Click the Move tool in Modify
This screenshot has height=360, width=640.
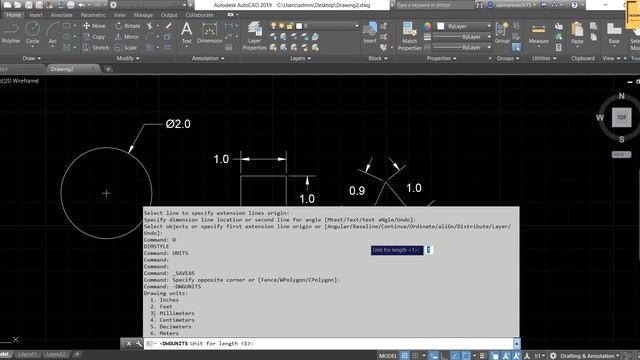tap(94, 26)
